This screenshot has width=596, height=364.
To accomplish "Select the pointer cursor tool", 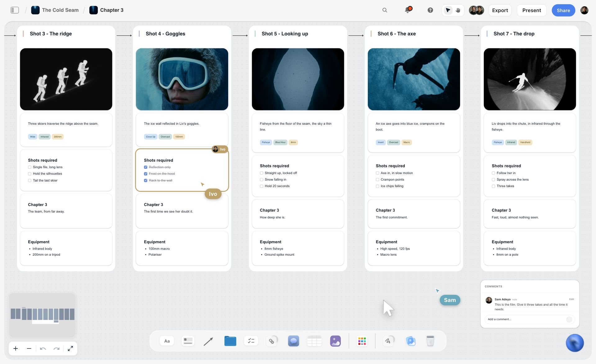I will tap(448, 10).
